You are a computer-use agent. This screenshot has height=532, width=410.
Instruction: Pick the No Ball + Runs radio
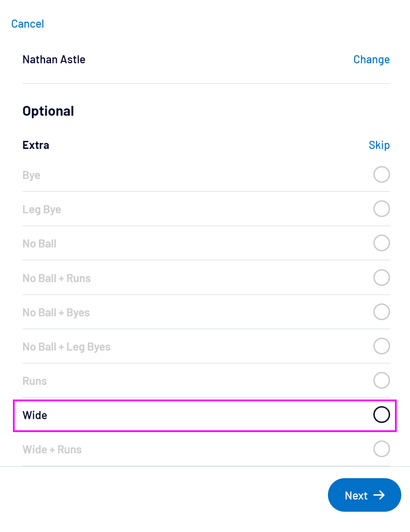(x=381, y=278)
